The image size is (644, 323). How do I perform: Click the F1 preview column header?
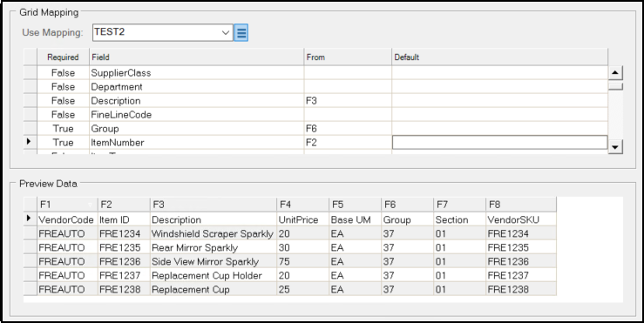67,205
